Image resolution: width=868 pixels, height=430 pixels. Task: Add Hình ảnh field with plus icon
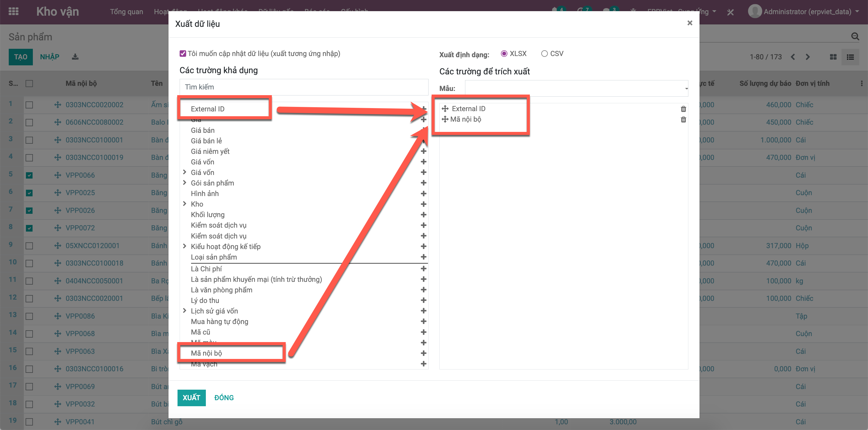423,194
